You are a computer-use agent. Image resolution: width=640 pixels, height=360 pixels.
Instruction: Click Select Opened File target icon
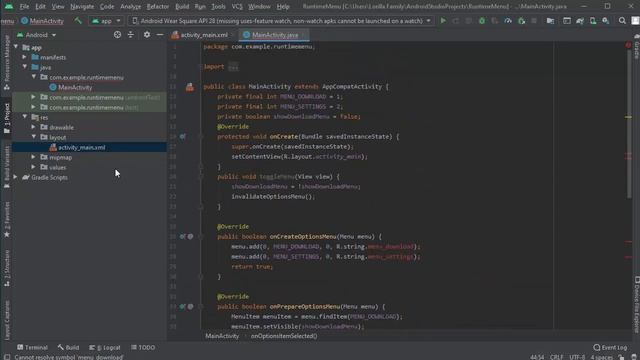[x=118, y=35]
